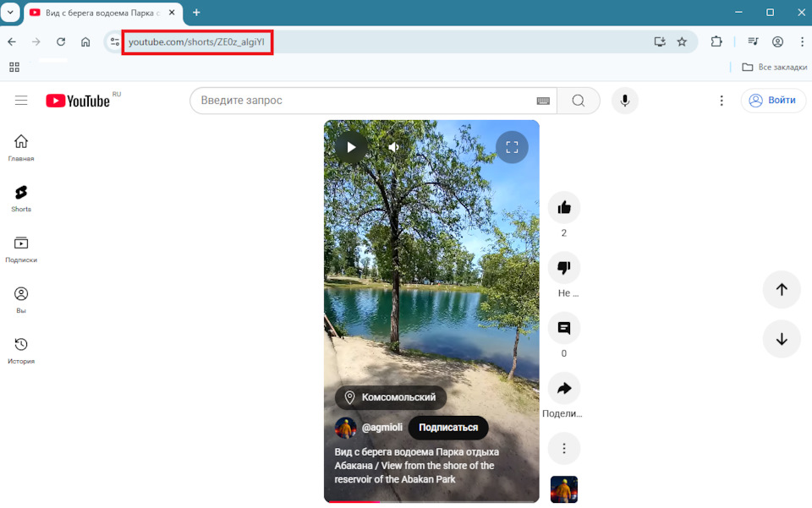The height and width of the screenshot is (508, 812).
Task: Install app icon in the address bar
Action: (660, 42)
